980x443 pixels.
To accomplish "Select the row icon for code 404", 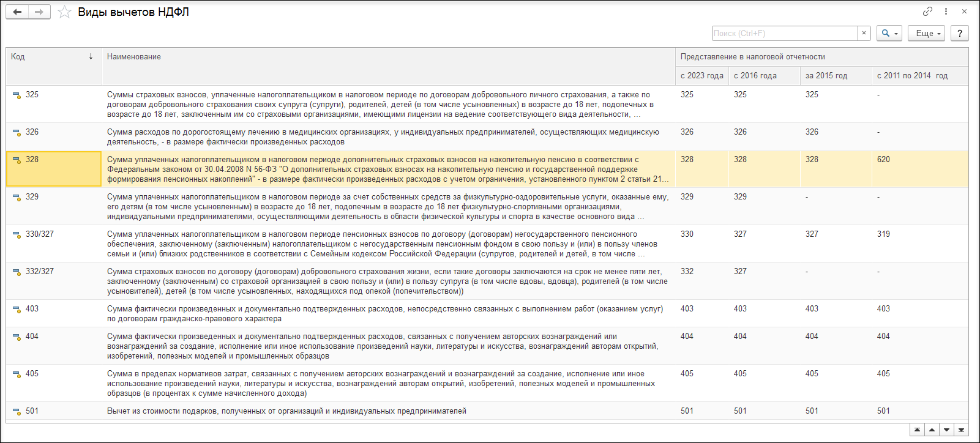I will click(17, 337).
